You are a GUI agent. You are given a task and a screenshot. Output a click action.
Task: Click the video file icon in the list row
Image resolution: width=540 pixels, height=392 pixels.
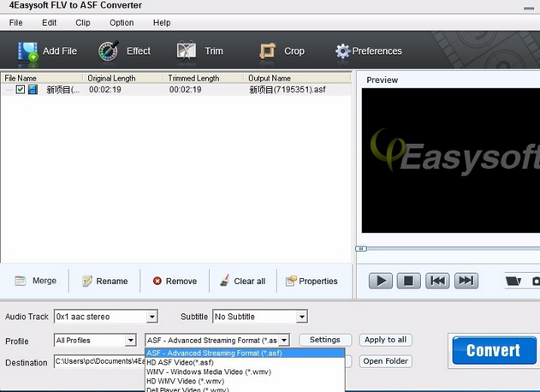click(x=33, y=90)
